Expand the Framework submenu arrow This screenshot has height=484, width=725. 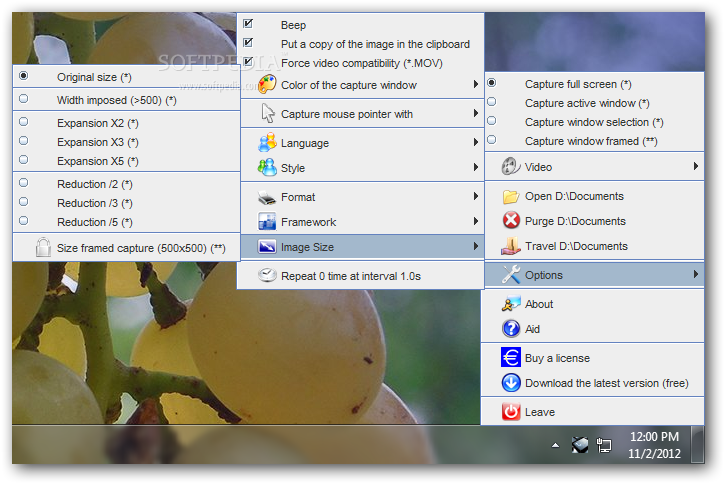[475, 221]
